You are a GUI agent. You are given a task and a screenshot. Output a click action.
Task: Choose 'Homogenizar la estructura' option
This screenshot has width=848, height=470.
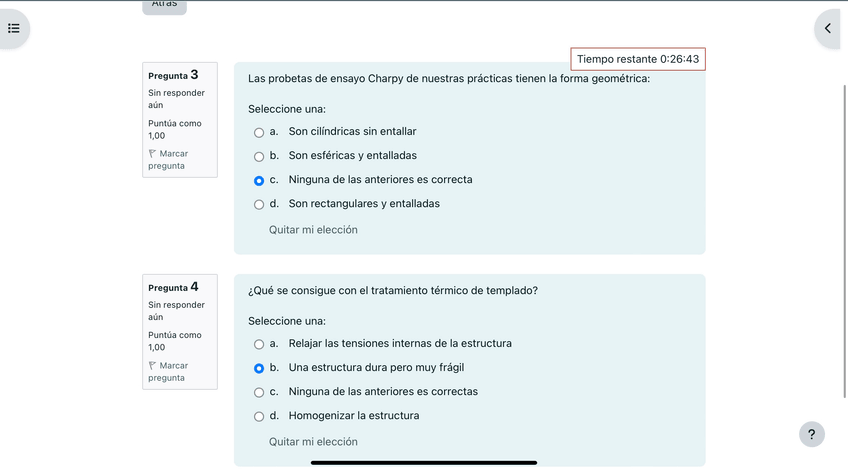(259, 416)
